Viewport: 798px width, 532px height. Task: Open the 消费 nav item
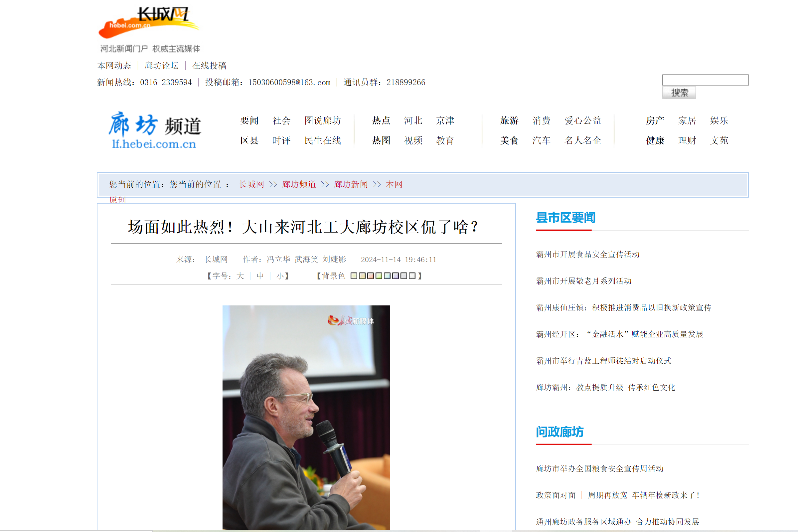coord(541,120)
